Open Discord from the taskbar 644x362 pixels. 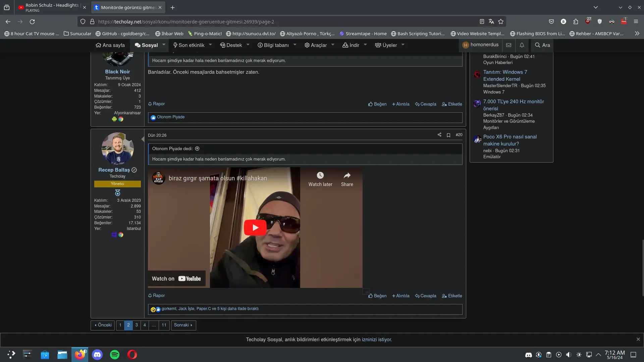click(97, 354)
